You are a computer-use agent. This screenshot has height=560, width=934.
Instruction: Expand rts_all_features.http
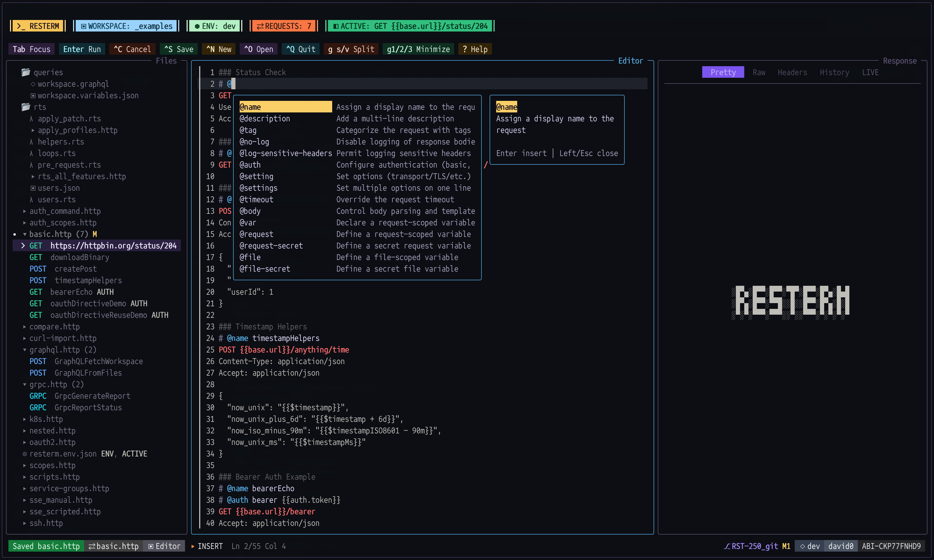pos(33,176)
